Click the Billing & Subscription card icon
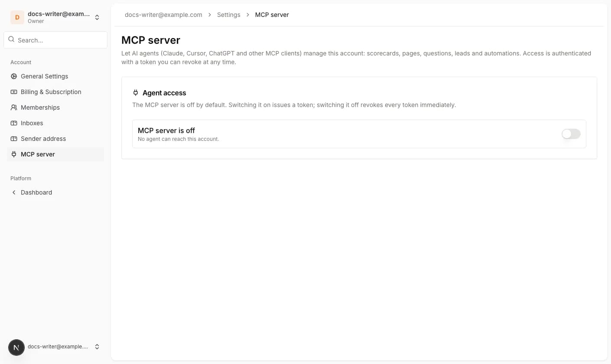The height and width of the screenshot is (364, 611). (14, 92)
